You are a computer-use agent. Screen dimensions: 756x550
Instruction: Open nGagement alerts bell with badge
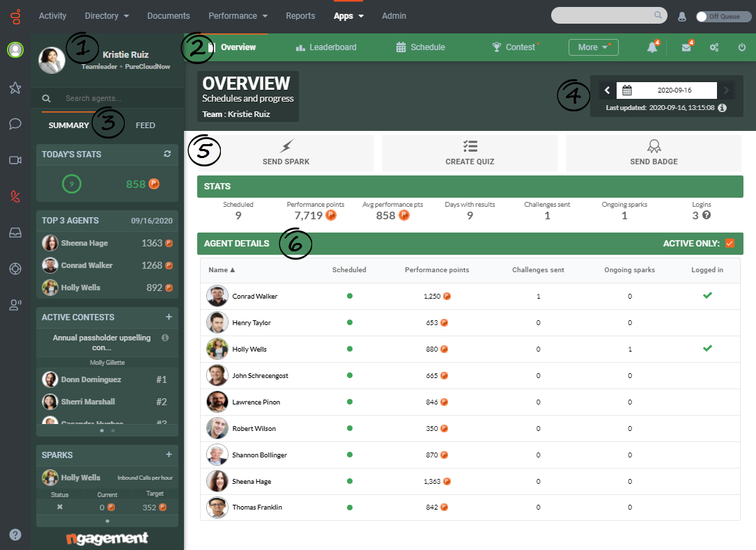653,47
